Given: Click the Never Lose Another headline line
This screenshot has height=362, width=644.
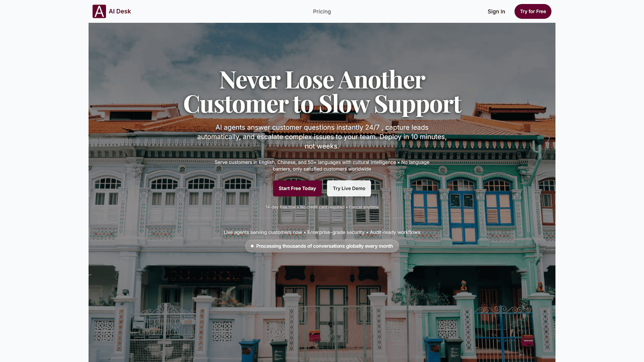Looking at the screenshot, I should [x=322, y=80].
